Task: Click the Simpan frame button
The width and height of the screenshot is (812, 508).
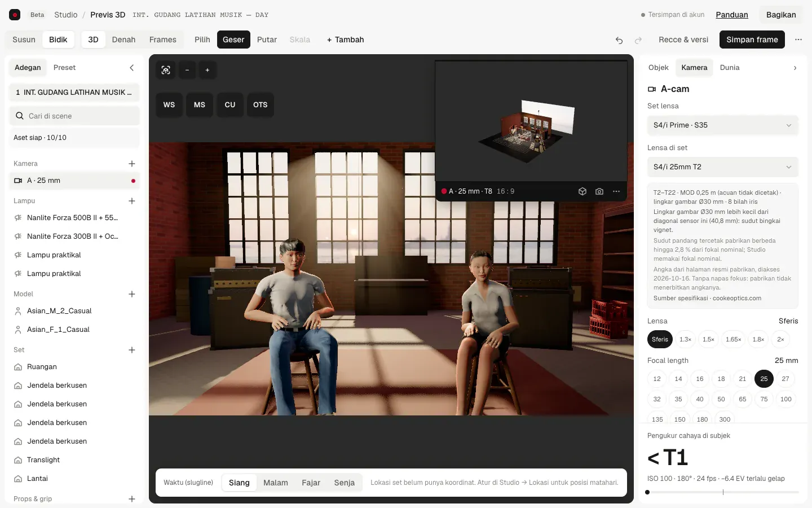Action: click(752, 40)
